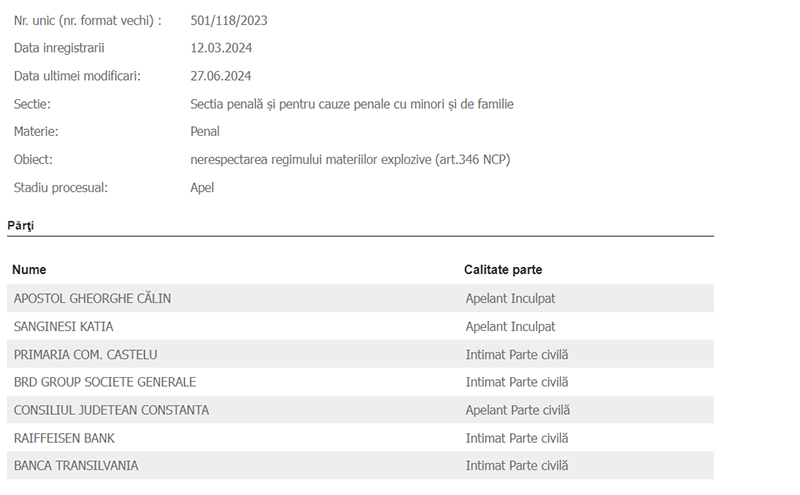
Task: Click the Data inregistrarii label
Action: pyautogui.click(x=59, y=48)
